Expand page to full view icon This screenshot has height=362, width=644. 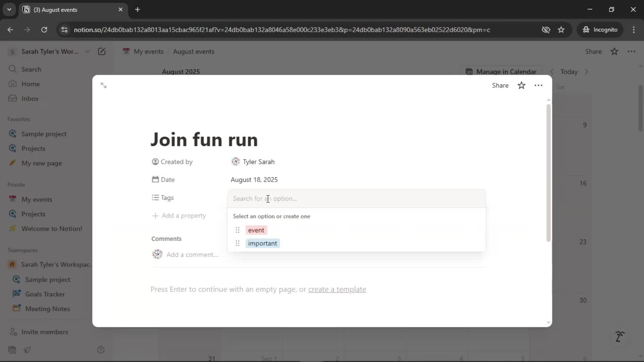[x=103, y=85]
